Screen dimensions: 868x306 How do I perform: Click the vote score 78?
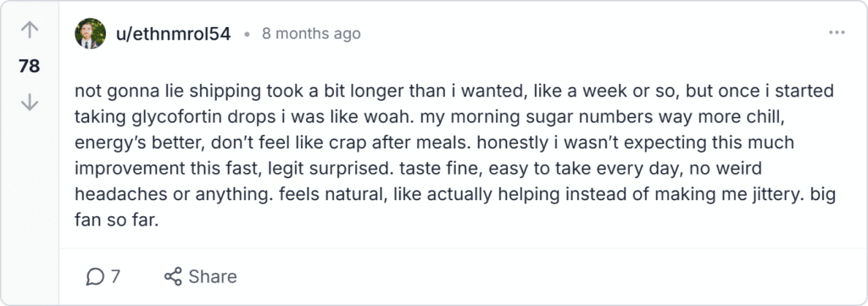[x=30, y=66]
